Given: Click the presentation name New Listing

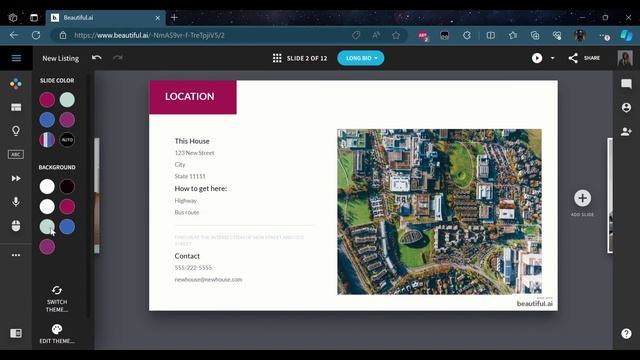Looking at the screenshot, I should coord(60,58).
